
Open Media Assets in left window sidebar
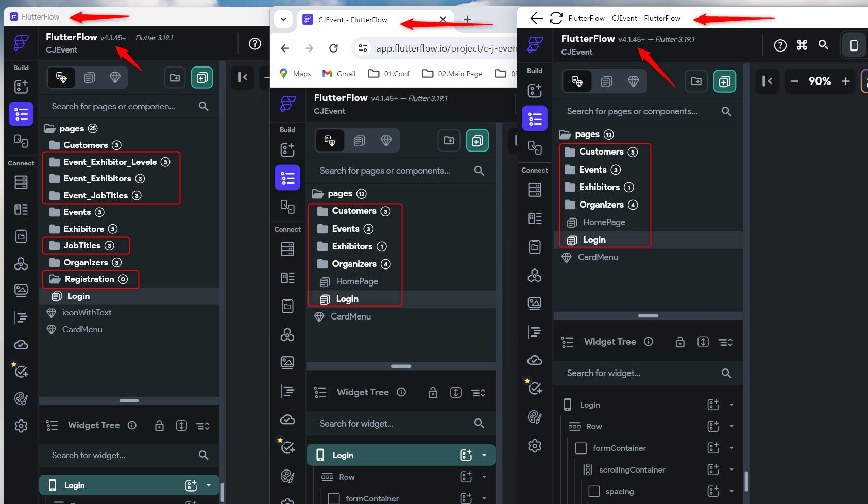pyautogui.click(x=21, y=290)
